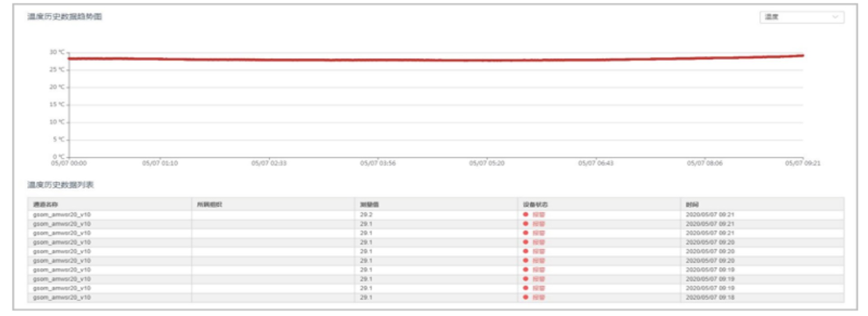Click the 05/07 06:43 x-axis label

point(595,163)
